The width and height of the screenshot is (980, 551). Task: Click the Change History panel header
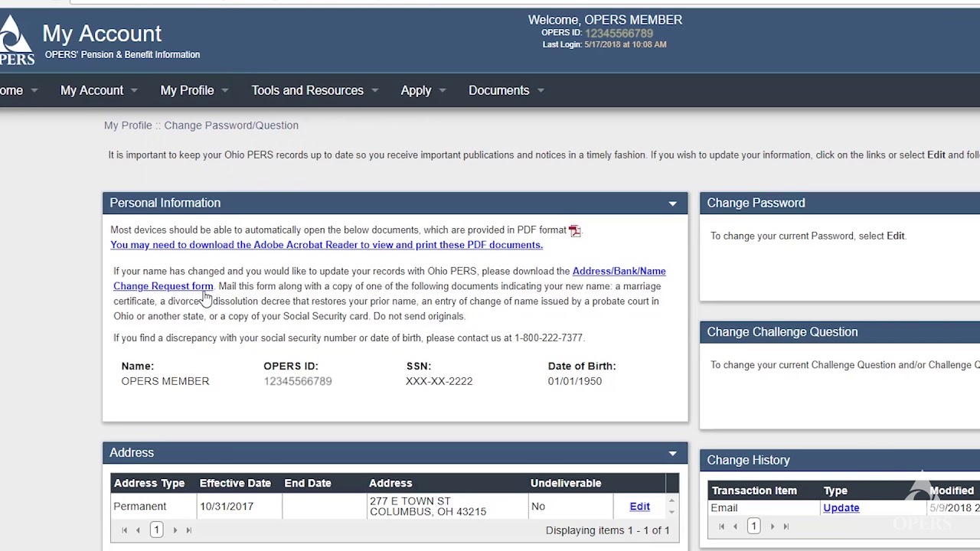[840, 460]
